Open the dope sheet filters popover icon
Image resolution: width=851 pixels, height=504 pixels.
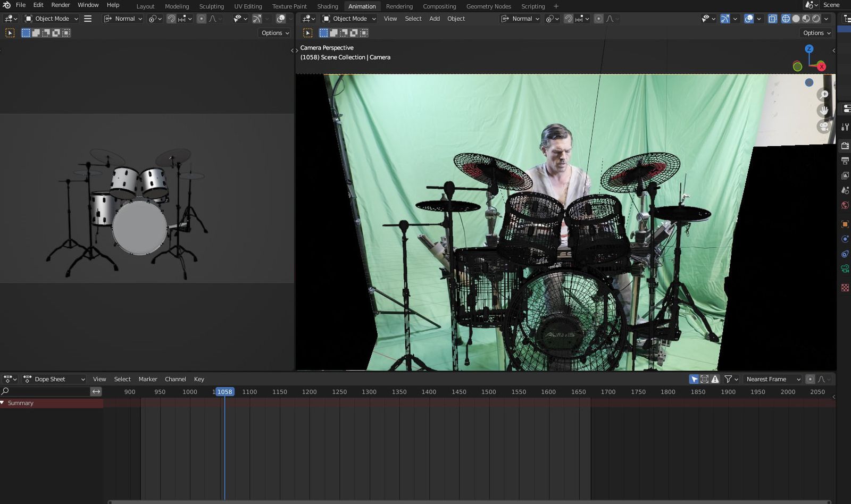[728, 379]
